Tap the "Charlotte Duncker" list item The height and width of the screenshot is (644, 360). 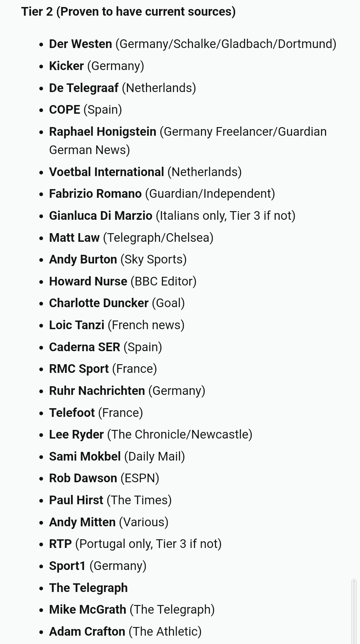pos(98,303)
